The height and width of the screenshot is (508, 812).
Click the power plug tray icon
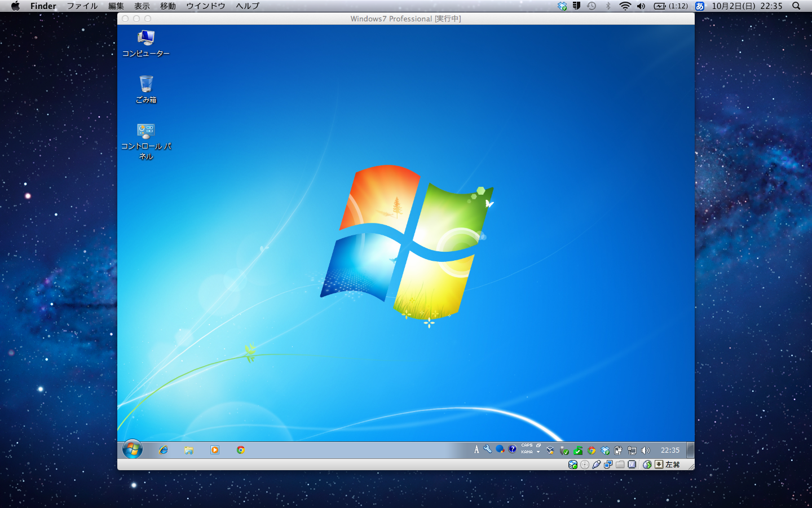click(x=619, y=450)
